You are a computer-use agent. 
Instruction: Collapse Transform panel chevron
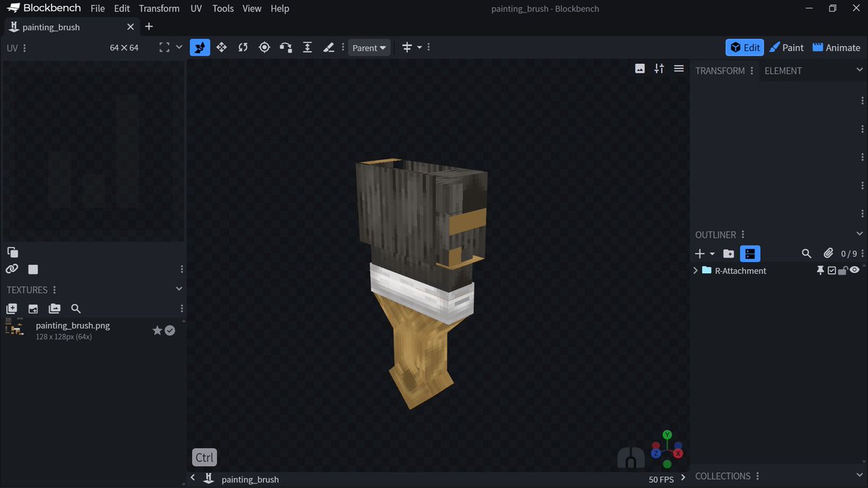click(x=859, y=70)
